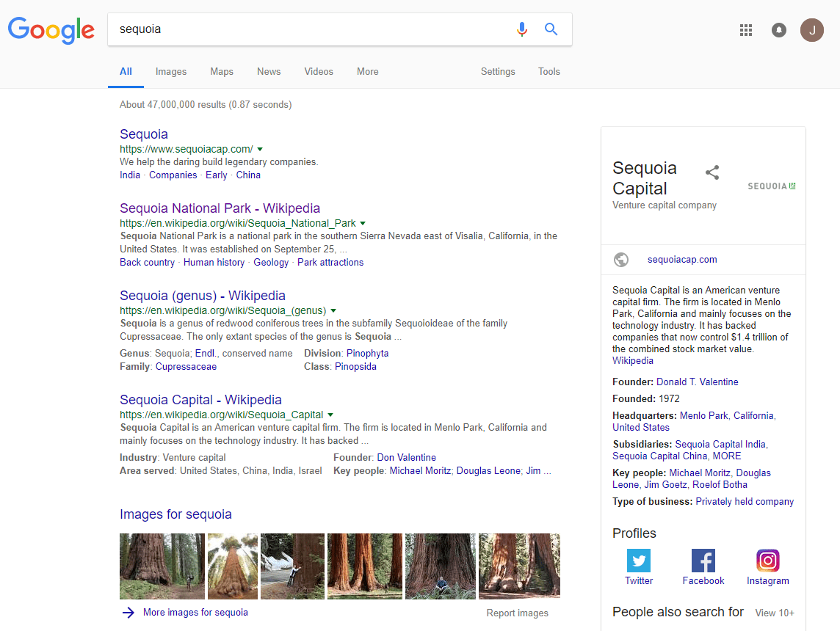Open Wikipedia link in knowledge panel description

pyautogui.click(x=633, y=361)
